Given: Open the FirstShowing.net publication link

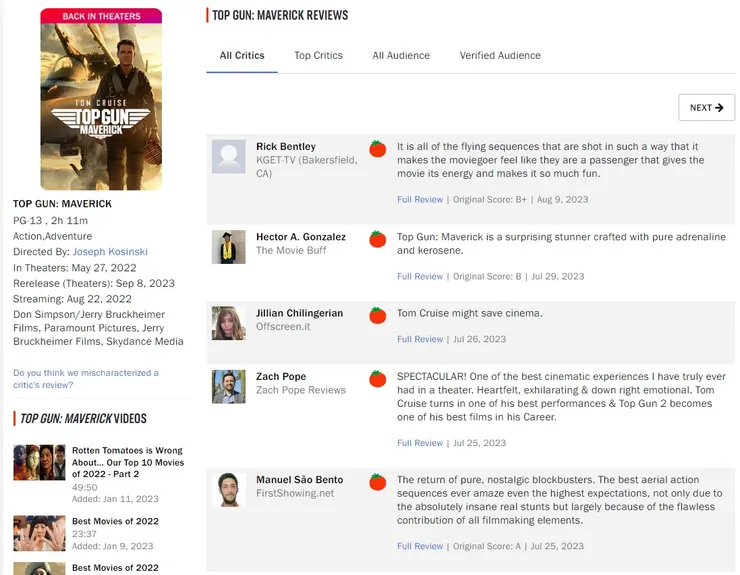Looking at the screenshot, I should point(295,493).
